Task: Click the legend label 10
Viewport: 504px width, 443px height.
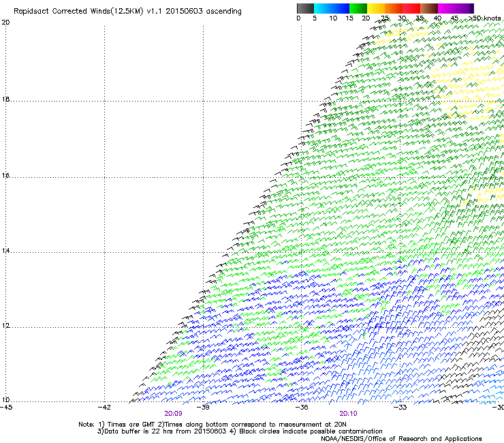Action: [333, 18]
